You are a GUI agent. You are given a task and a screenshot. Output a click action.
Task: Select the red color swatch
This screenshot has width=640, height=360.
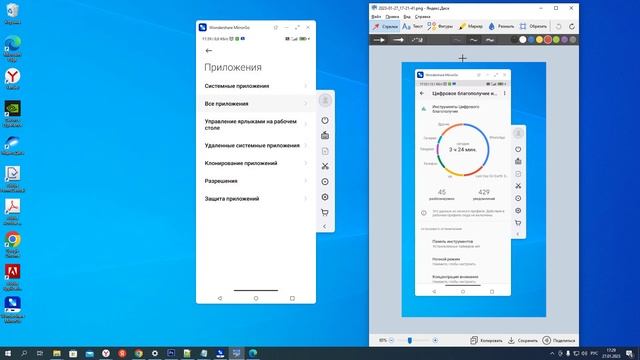click(548, 40)
